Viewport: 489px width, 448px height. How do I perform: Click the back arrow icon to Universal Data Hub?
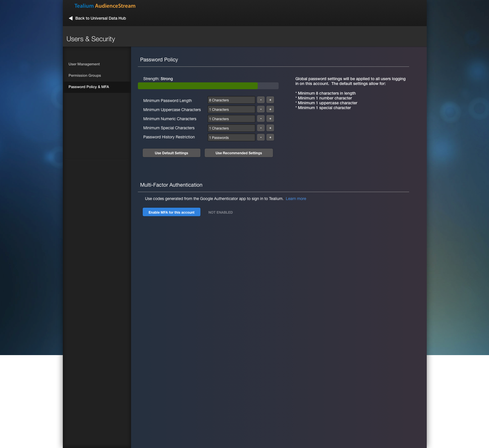70,18
